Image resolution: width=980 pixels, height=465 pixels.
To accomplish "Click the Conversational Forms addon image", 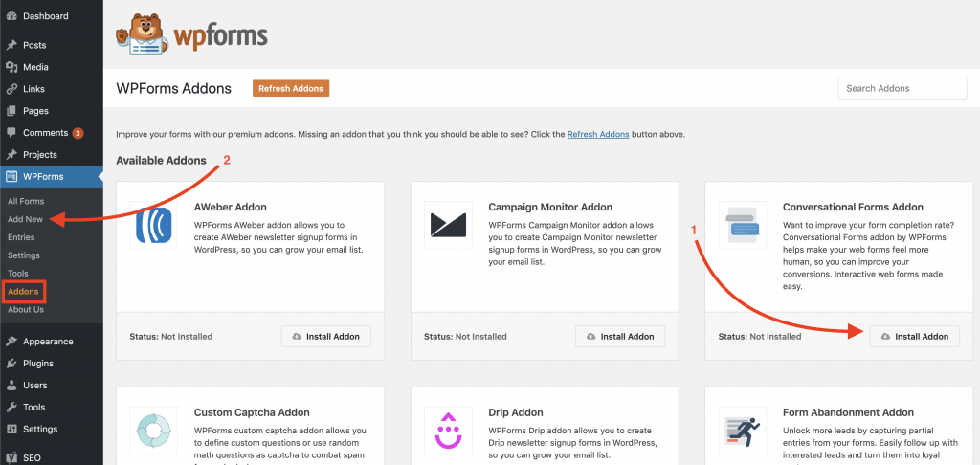I will click(743, 225).
